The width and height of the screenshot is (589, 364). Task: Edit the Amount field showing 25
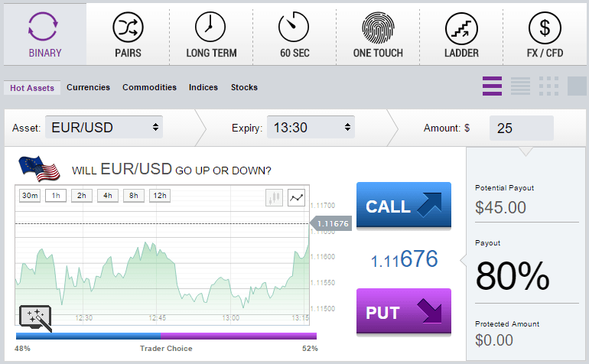pos(522,128)
